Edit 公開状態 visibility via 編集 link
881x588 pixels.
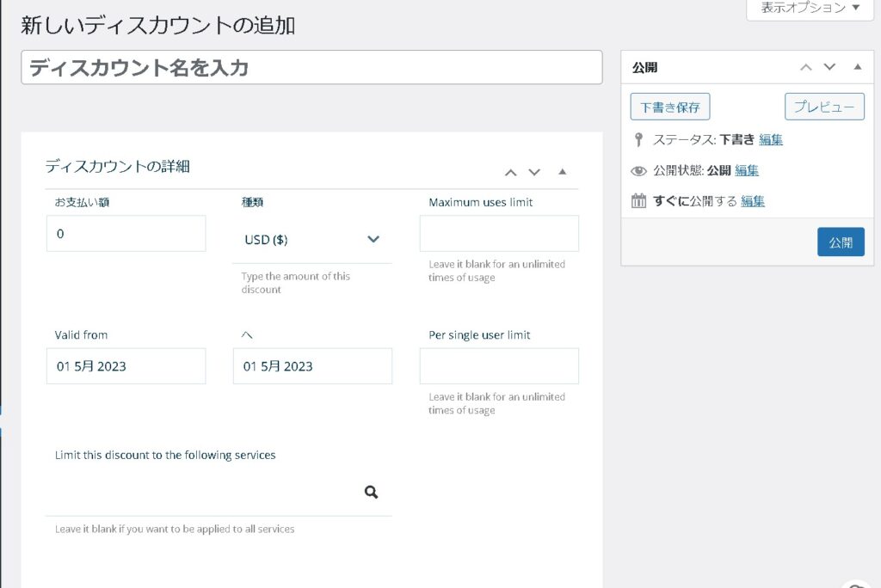click(747, 170)
